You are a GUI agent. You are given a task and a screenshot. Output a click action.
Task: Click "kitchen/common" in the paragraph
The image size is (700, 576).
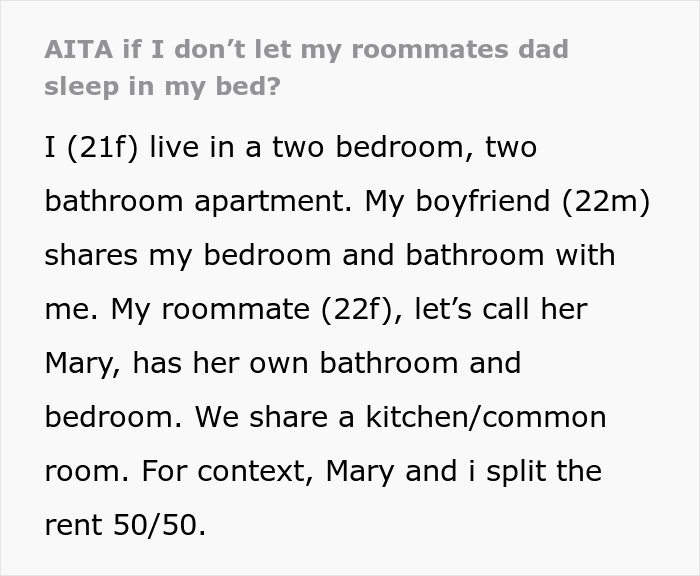pyautogui.click(x=486, y=417)
